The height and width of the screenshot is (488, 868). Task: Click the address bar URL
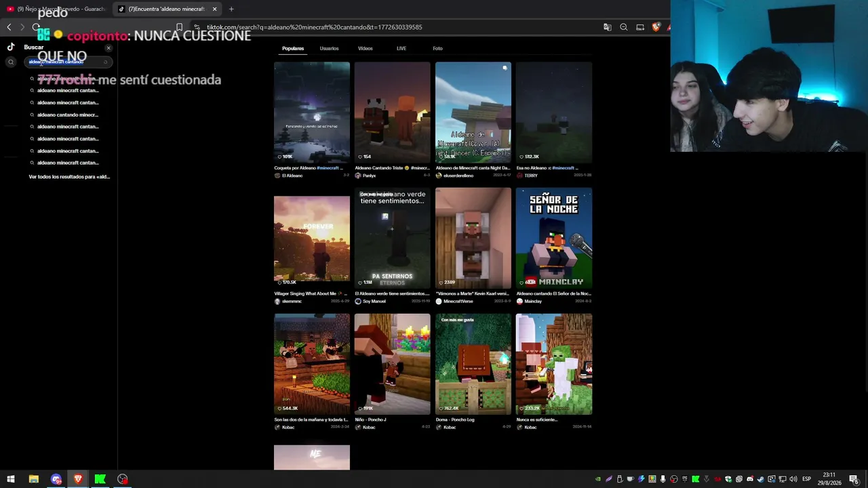(314, 27)
